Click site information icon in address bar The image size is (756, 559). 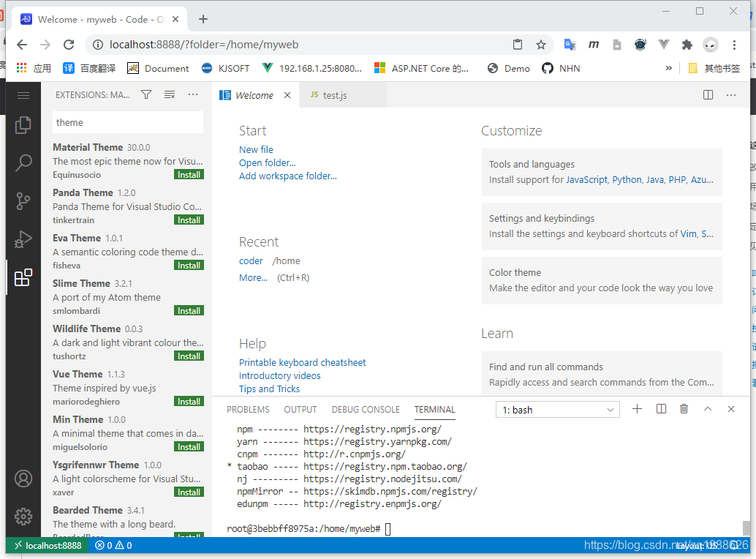click(98, 45)
